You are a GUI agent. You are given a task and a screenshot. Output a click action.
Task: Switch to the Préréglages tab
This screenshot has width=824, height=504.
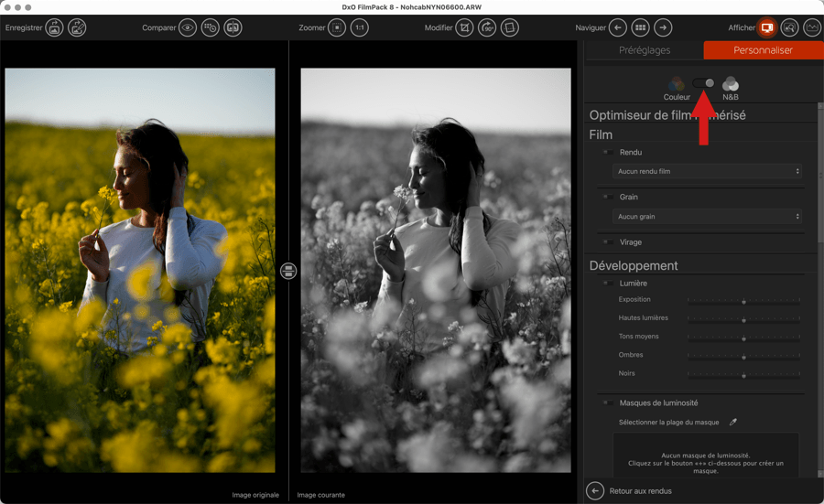coord(645,50)
